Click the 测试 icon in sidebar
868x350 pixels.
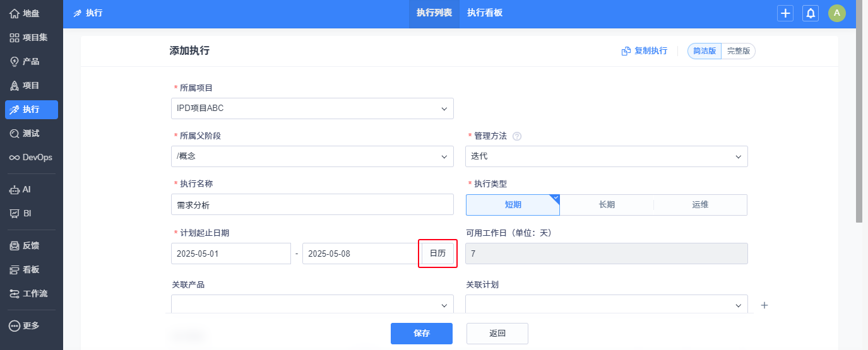pos(15,134)
